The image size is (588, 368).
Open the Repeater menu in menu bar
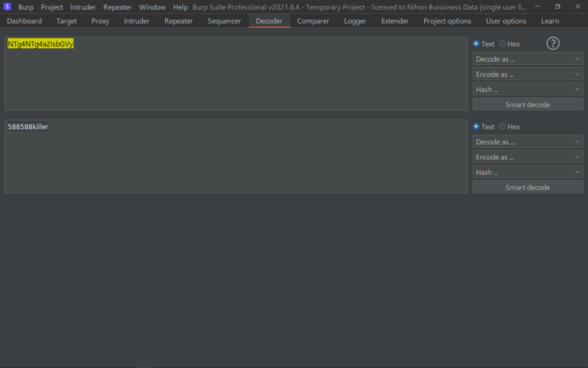pyautogui.click(x=118, y=7)
